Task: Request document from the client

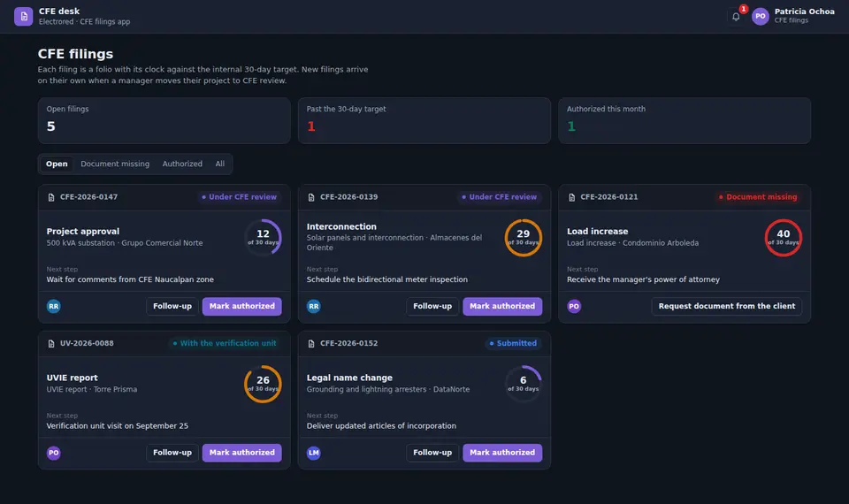Action: coord(727,307)
